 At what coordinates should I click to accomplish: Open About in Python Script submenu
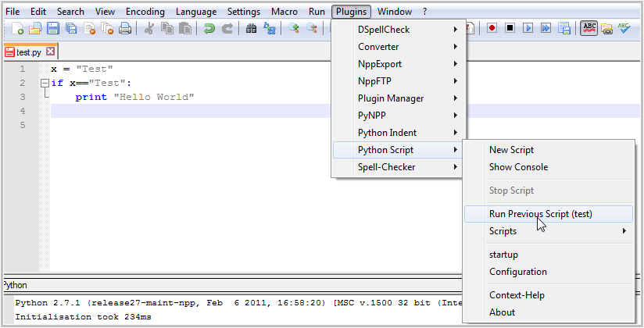point(549,312)
